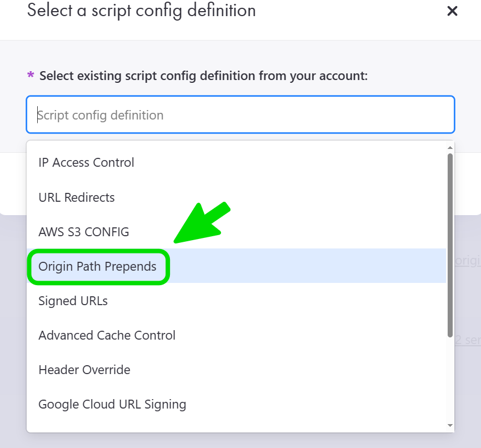The height and width of the screenshot is (448, 481).
Task: Select Google Cloud URL Signing
Action: [x=112, y=405]
